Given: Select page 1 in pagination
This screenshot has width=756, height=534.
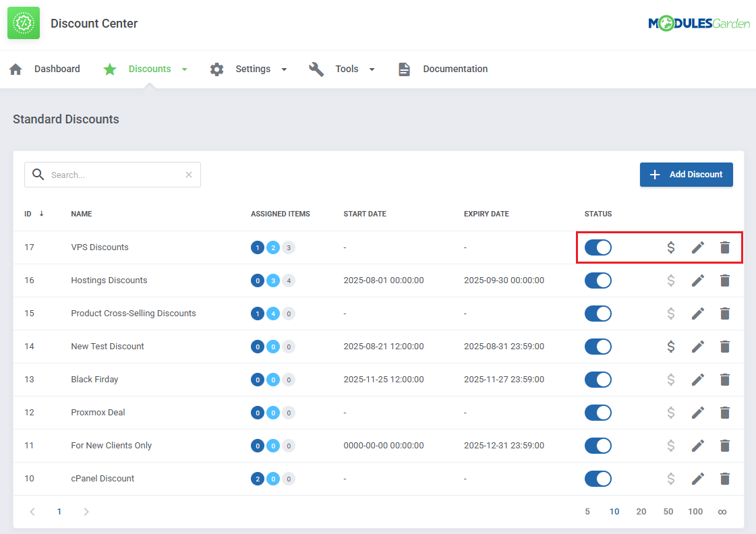Looking at the screenshot, I should [59, 511].
